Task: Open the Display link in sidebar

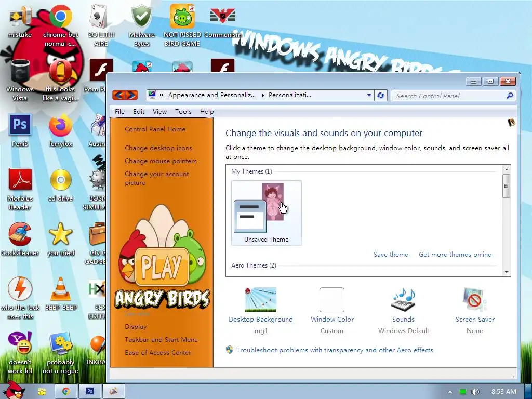Action: 136,327
